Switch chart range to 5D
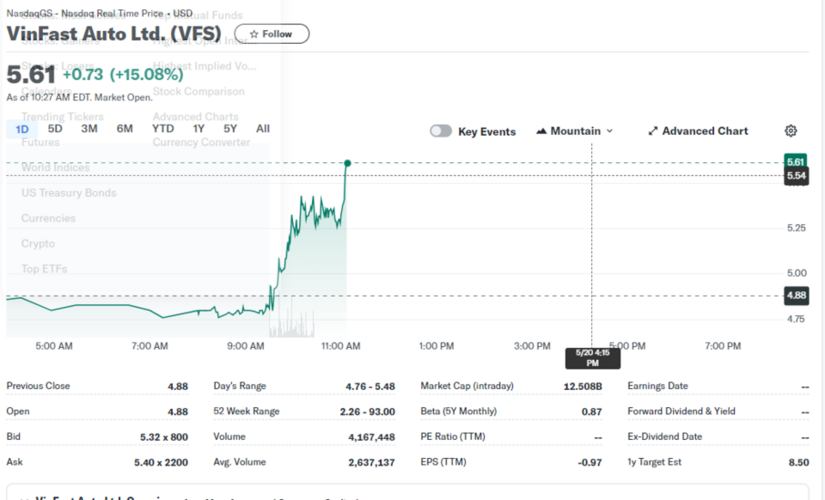825x500 pixels. tap(55, 129)
